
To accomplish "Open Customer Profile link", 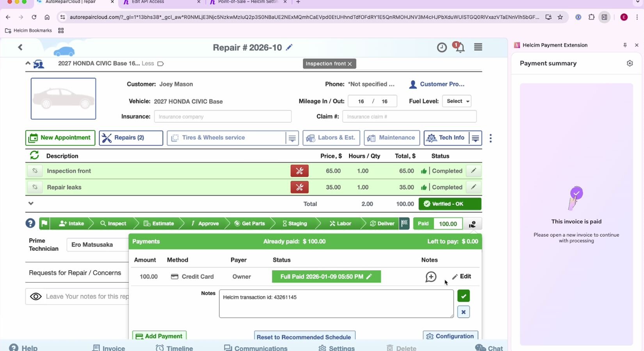I will tap(437, 84).
